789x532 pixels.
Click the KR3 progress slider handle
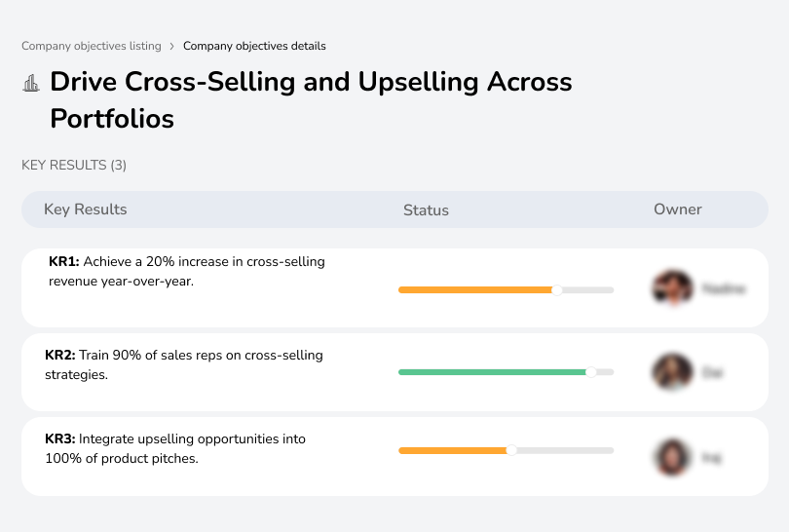point(511,450)
